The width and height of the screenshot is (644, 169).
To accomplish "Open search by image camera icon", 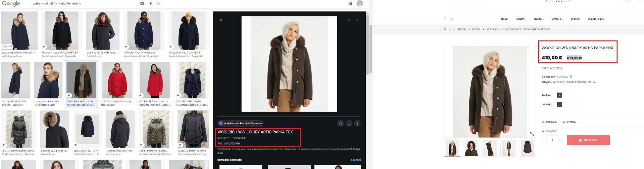I will 142,3.
